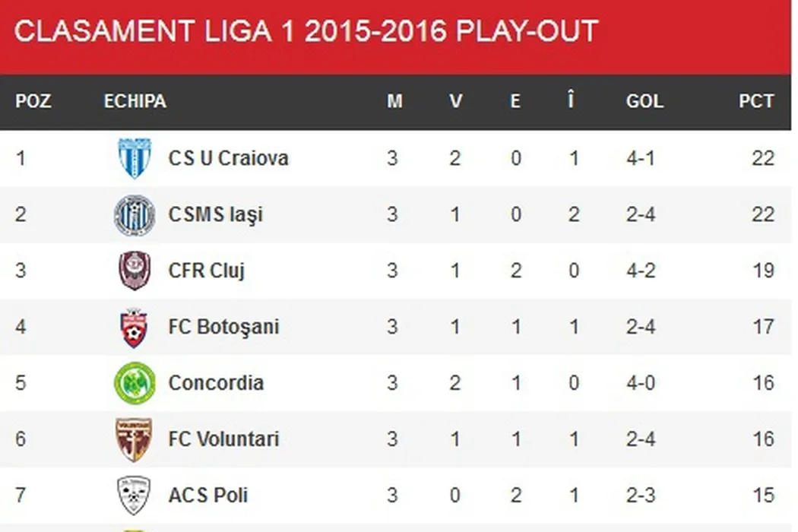The height and width of the screenshot is (532, 798).
Task: Click the ECHIPA column header
Action: [x=135, y=101]
